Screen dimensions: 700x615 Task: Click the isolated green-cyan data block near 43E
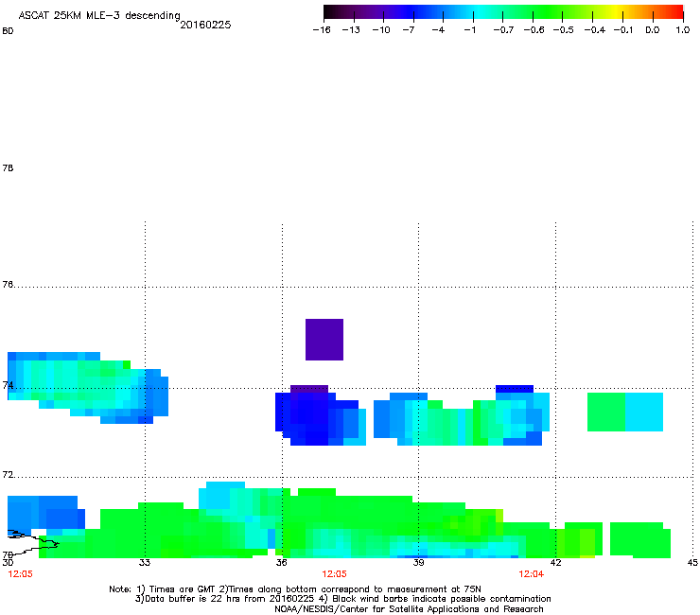625,412
